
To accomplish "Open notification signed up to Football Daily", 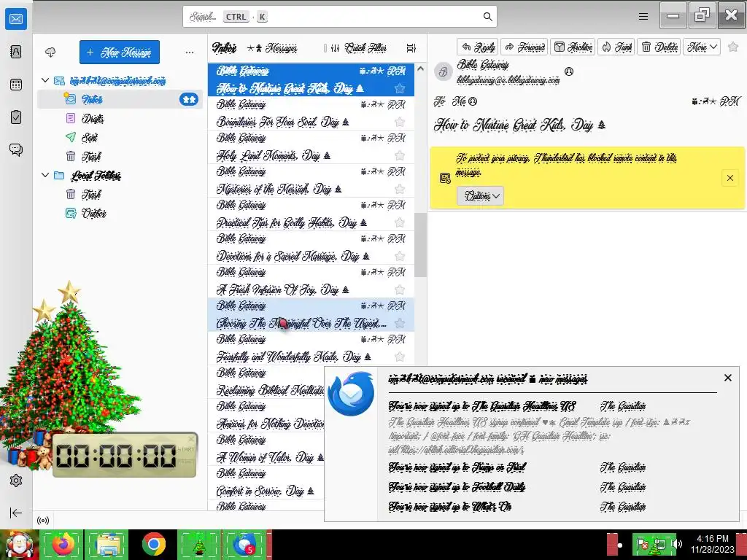I will coord(457,486).
